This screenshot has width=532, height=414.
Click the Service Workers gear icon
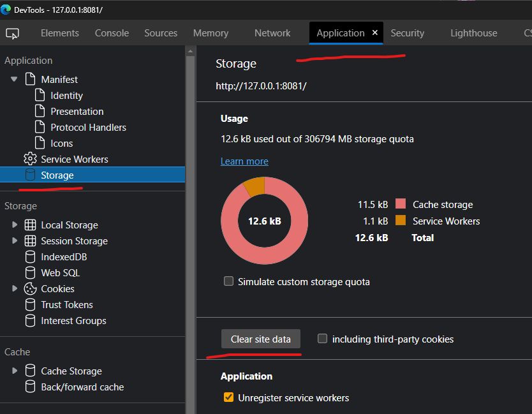30,159
